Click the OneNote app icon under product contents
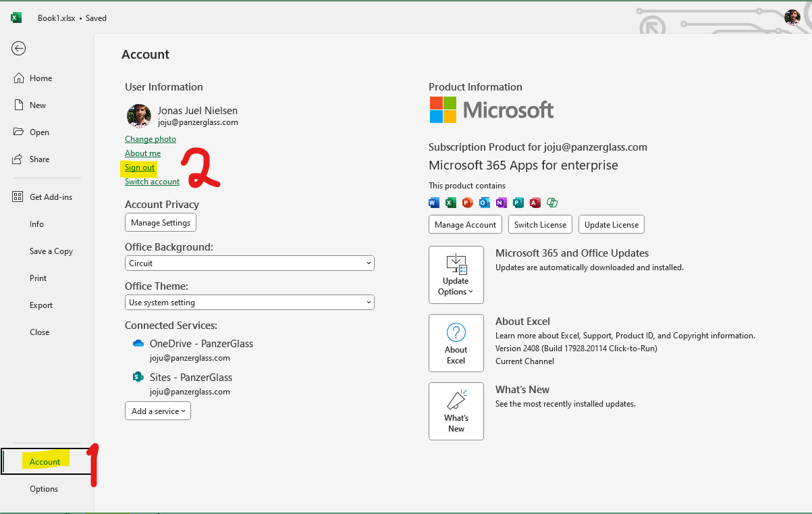The width and height of the screenshot is (812, 514). point(502,203)
